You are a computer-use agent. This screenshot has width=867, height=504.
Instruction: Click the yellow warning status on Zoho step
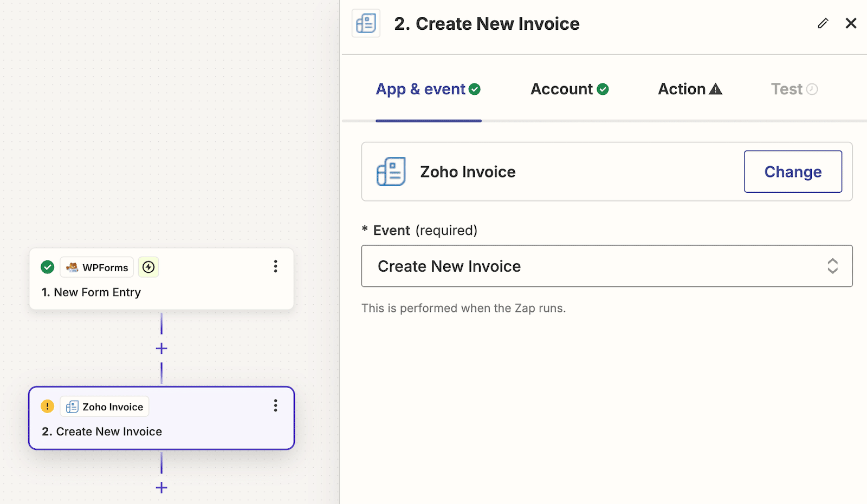coord(48,406)
